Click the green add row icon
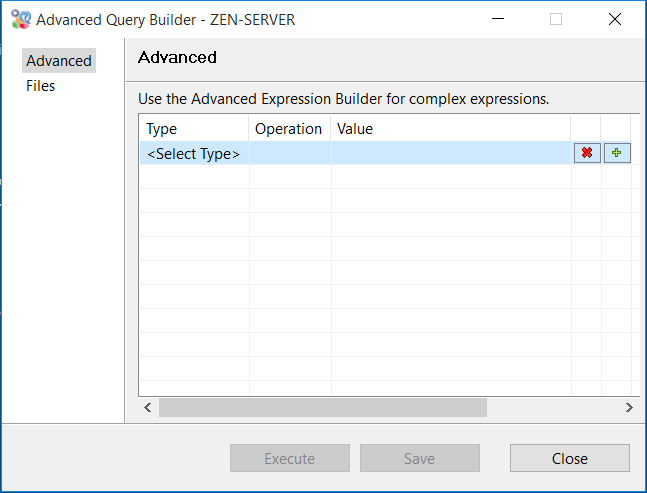This screenshot has width=647, height=493. (x=616, y=153)
